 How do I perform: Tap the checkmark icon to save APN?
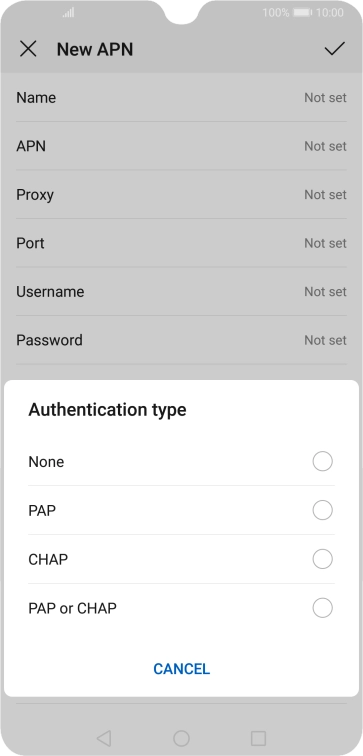coord(335,49)
